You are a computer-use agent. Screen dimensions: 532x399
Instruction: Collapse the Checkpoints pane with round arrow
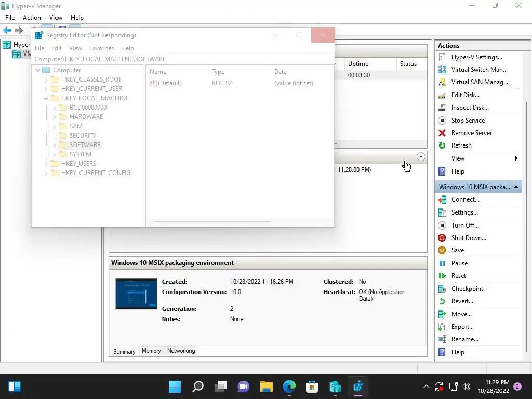[421, 157]
